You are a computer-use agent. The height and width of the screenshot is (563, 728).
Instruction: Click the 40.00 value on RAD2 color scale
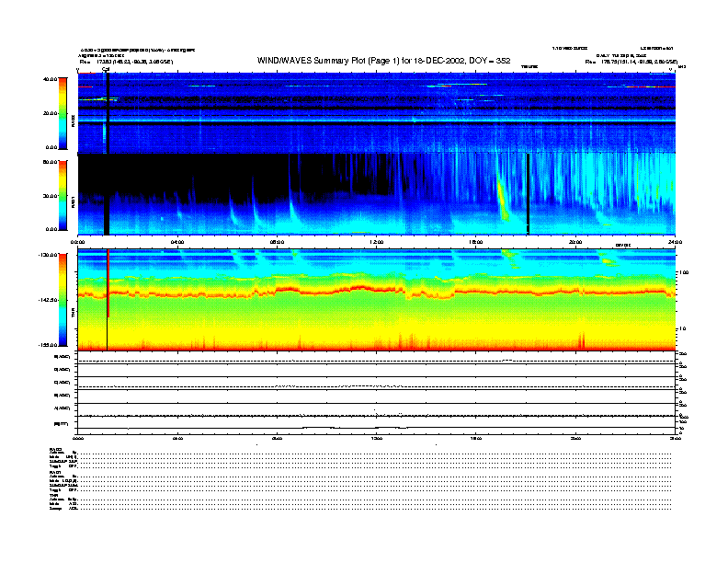(x=50, y=79)
